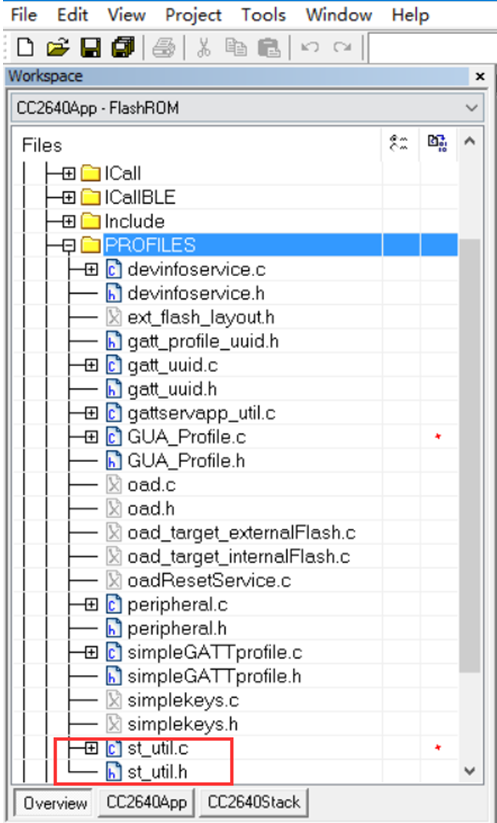This screenshot has width=497, height=823.
Task: Expand the GUA_Profile.c node
Action: coord(91,437)
